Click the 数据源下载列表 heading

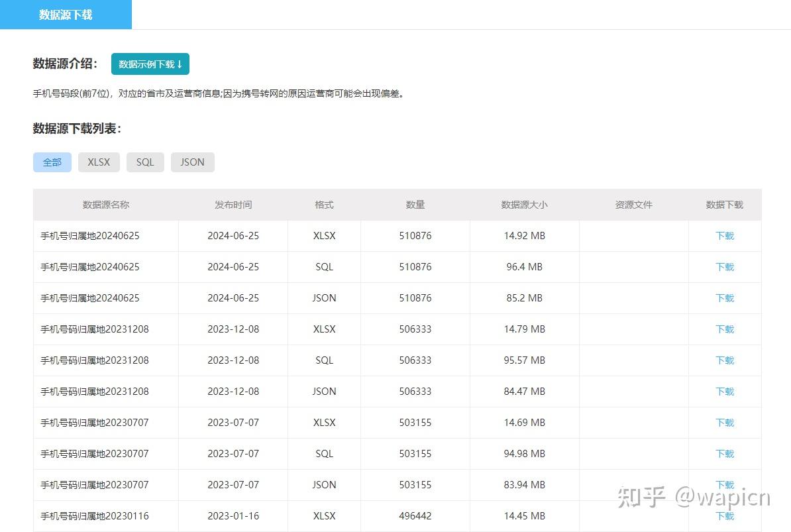78,129
